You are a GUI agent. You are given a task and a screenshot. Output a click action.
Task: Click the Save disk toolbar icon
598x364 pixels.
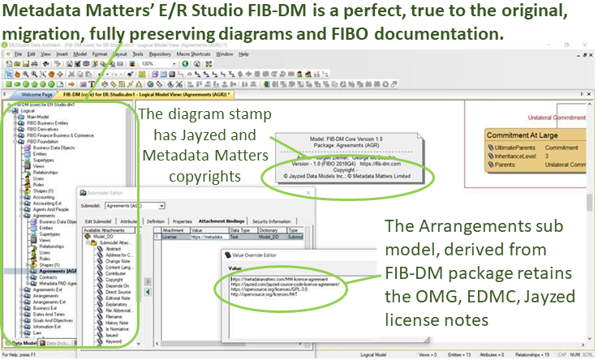(x=26, y=64)
